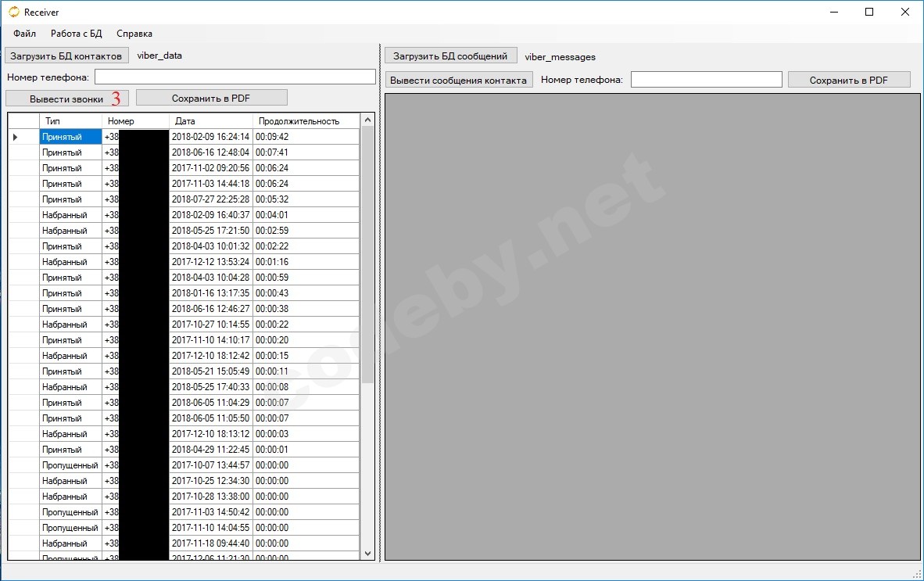Select date cell 2018-04-03 10:04:28
The width and height of the screenshot is (924, 581).
click(211, 278)
